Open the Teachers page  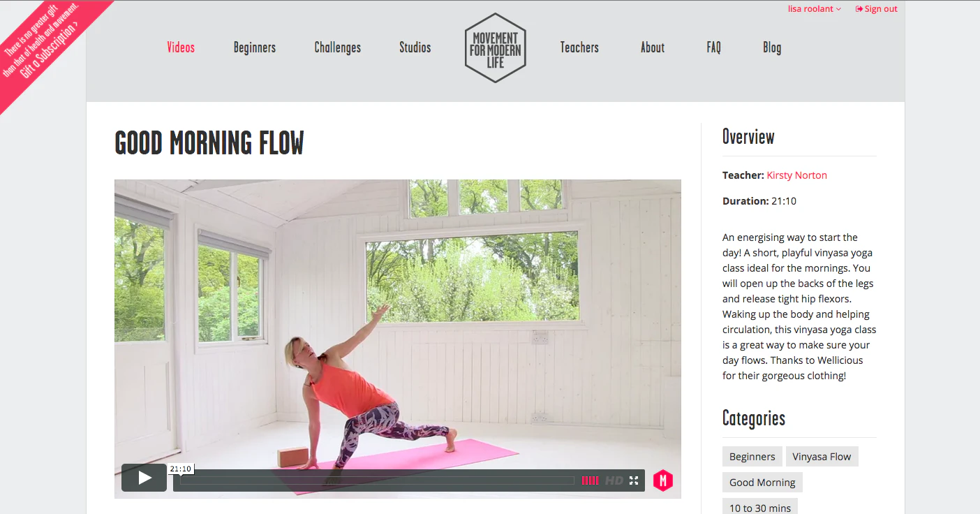[x=579, y=47]
